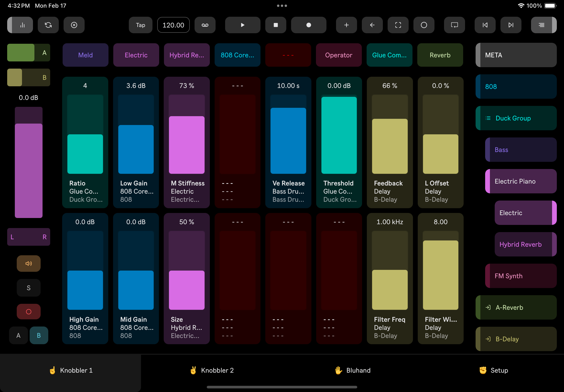
Task: Select crossfader assign B button
Action: (39, 335)
